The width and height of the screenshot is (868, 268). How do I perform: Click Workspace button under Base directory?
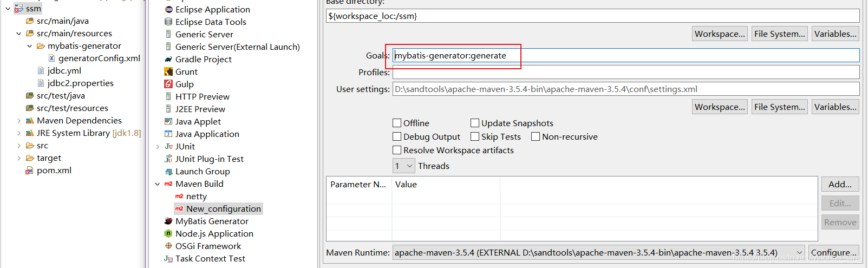(720, 34)
